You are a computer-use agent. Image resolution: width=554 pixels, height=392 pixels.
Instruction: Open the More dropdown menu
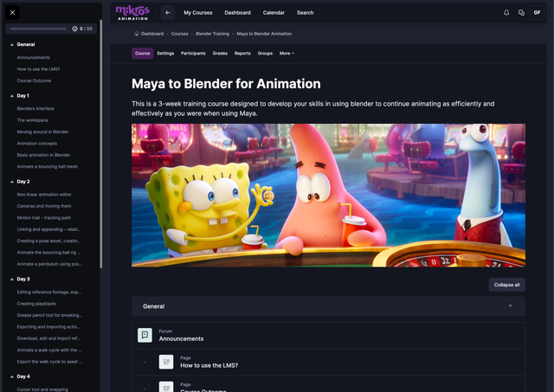coord(287,54)
